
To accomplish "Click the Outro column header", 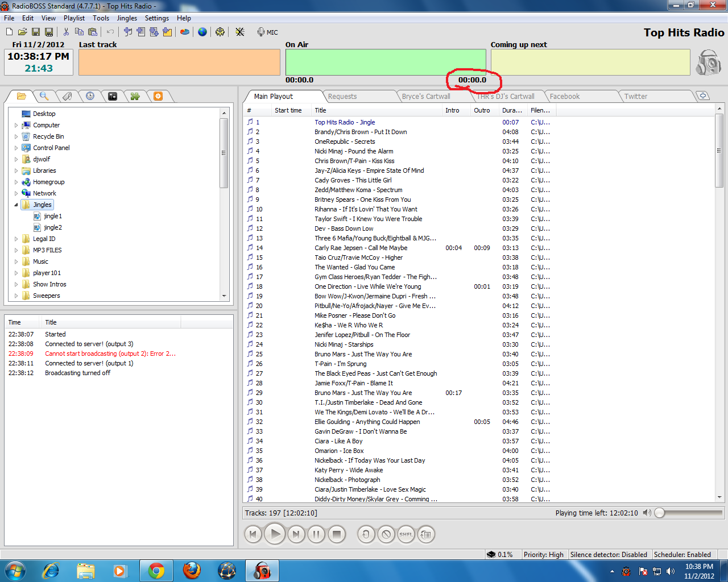I will point(485,110).
